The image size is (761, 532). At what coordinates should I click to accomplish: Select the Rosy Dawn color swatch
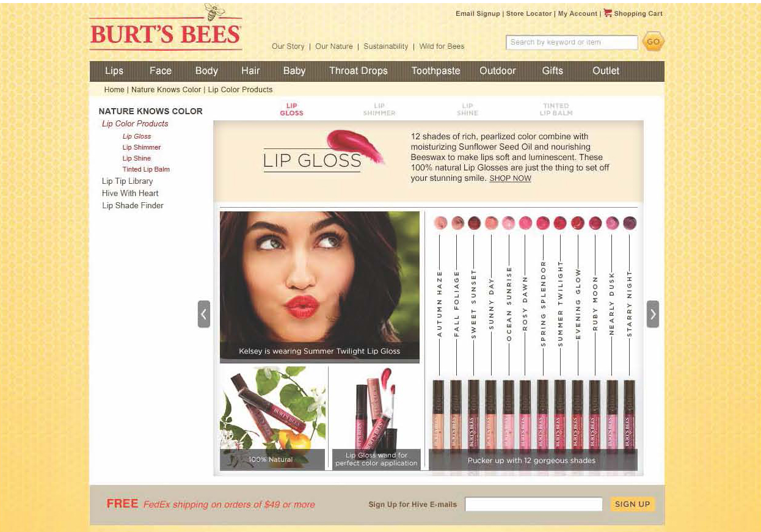click(525, 223)
